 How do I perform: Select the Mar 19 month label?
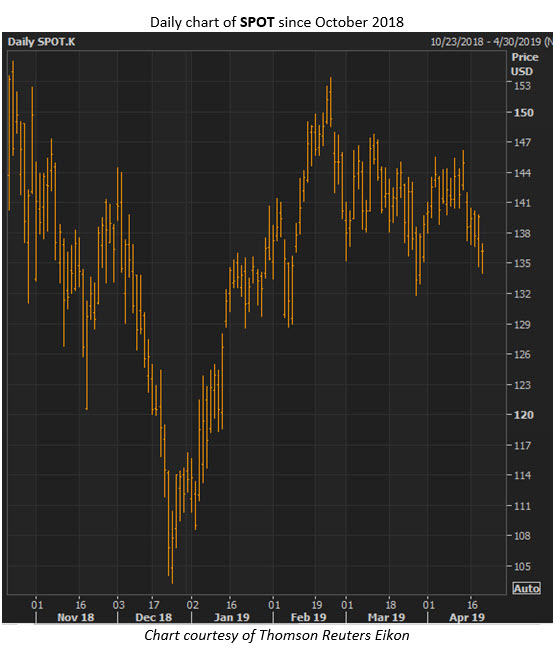pyautogui.click(x=386, y=617)
